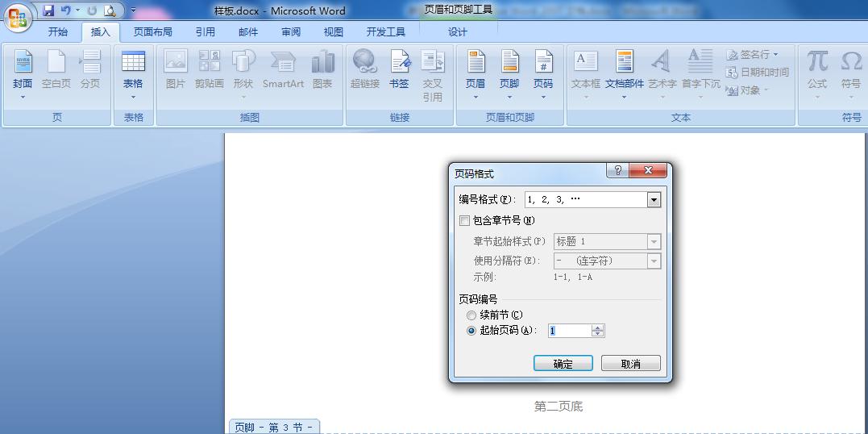Click the dialog help question mark
868x434 pixels.
click(x=618, y=170)
